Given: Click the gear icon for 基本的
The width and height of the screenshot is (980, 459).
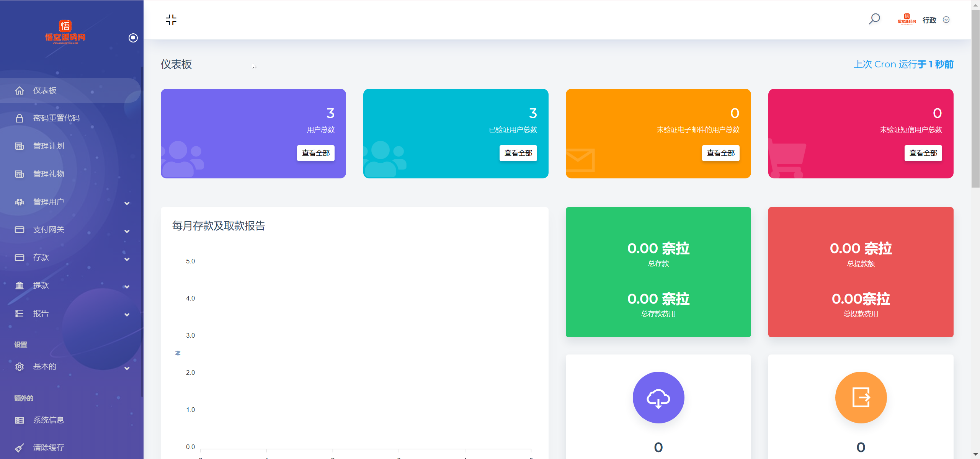Looking at the screenshot, I should coord(20,367).
